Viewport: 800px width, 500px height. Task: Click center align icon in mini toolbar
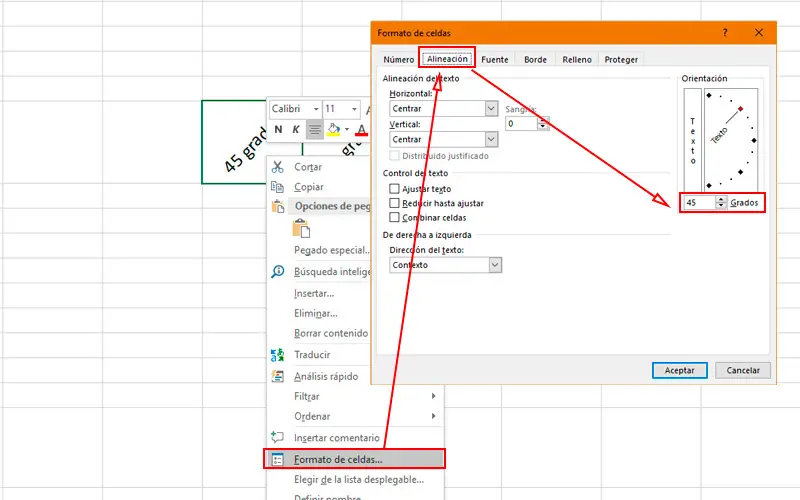click(x=315, y=130)
